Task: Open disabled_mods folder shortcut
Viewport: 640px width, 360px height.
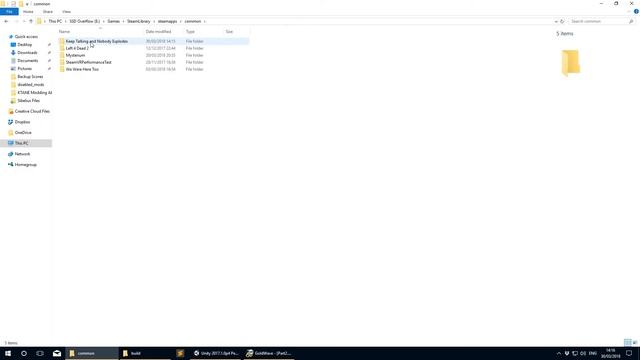Action: (x=31, y=84)
